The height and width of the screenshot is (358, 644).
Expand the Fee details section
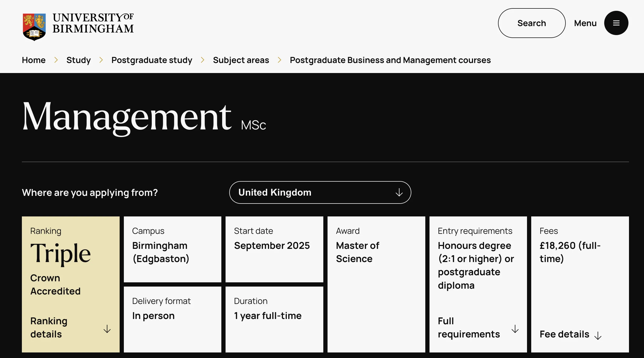[x=564, y=334]
